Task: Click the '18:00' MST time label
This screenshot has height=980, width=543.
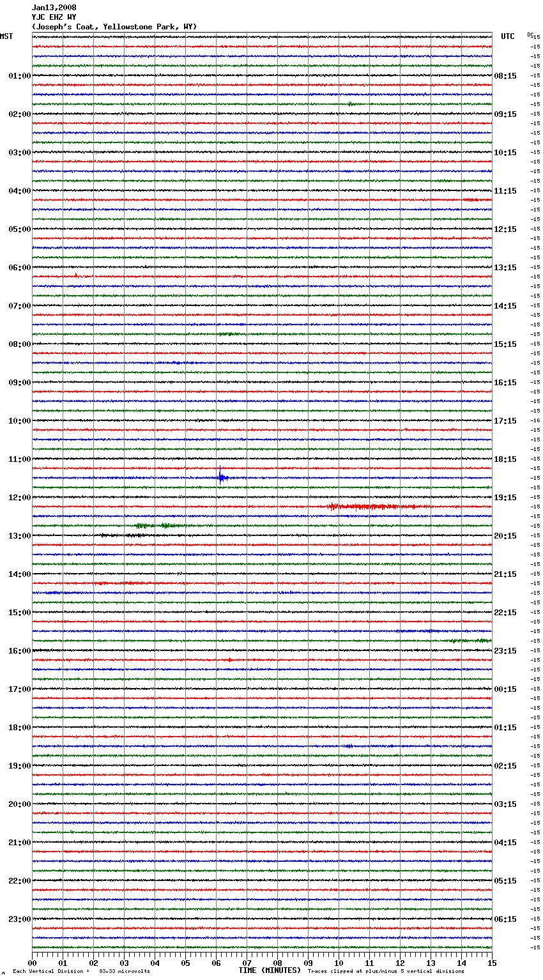Action: point(20,728)
